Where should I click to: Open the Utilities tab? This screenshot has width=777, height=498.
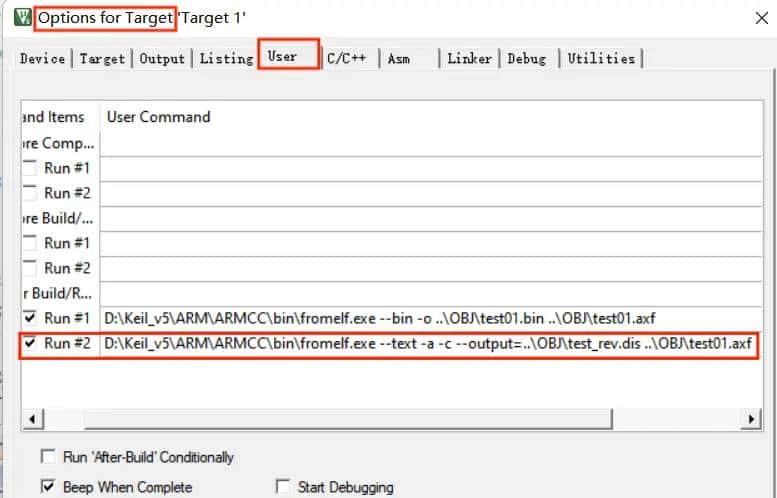pos(601,59)
